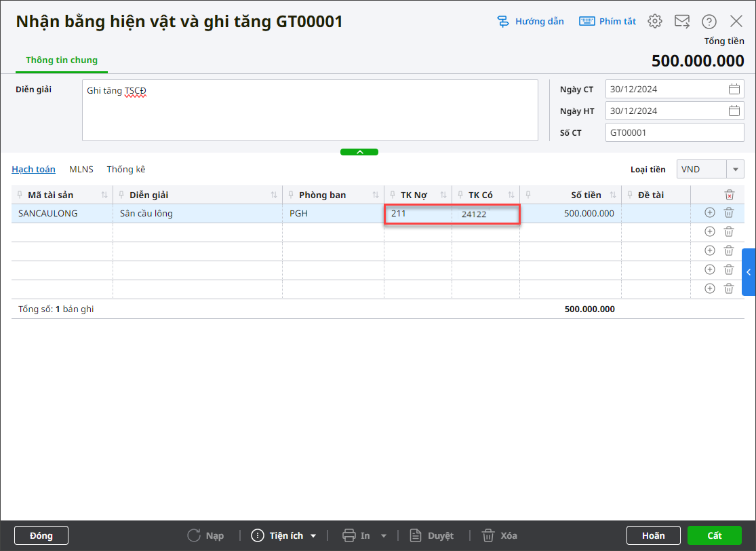Click the Xóa delete button
Screen dimensions: 756x551
coord(500,535)
